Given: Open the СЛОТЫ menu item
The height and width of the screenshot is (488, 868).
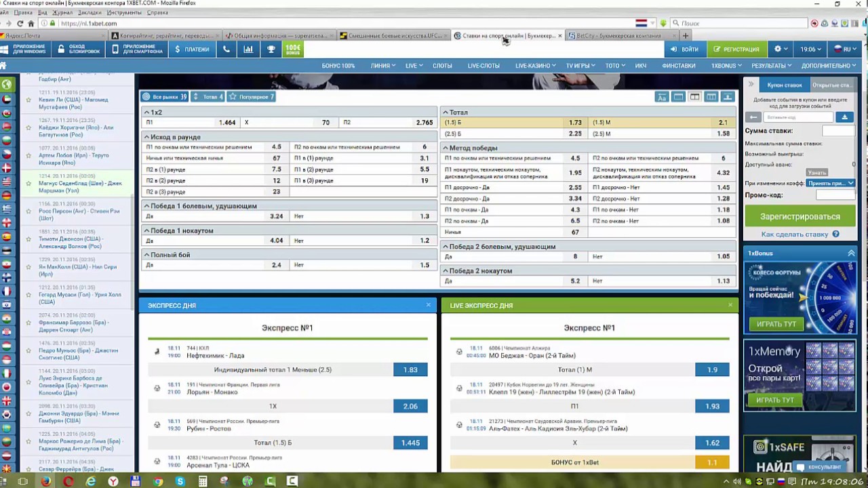Looking at the screenshot, I should 442,66.
